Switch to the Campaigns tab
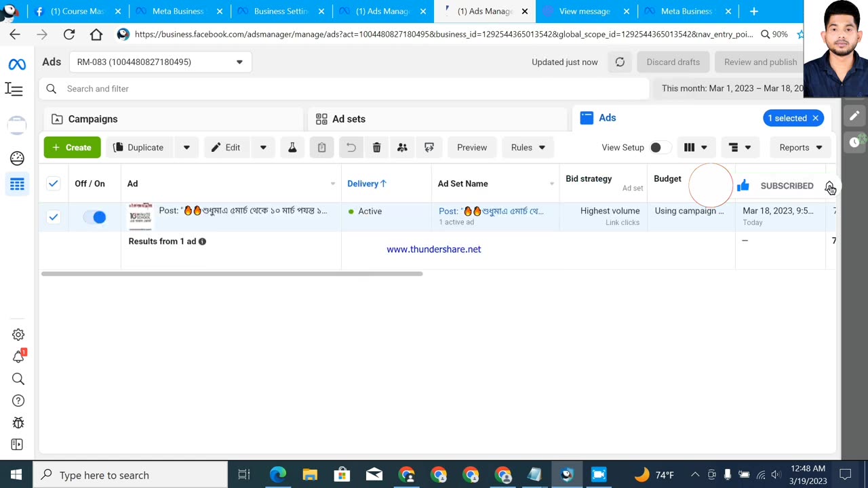The width and height of the screenshot is (868, 488). [x=174, y=119]
